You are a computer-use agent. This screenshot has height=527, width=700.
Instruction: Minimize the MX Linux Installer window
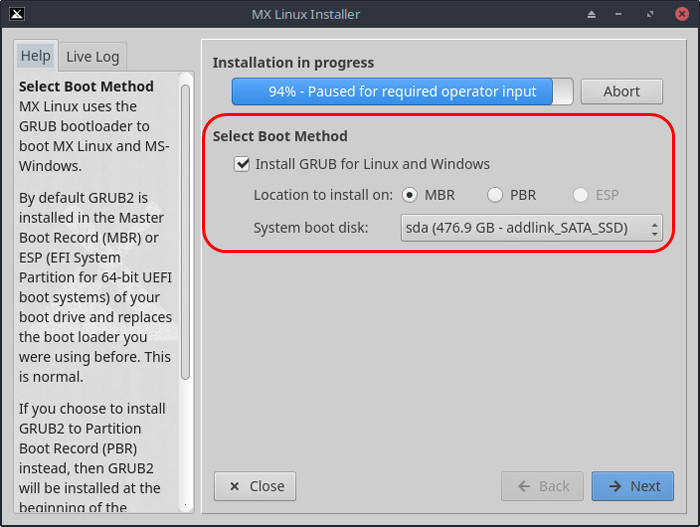pos(618,14)
